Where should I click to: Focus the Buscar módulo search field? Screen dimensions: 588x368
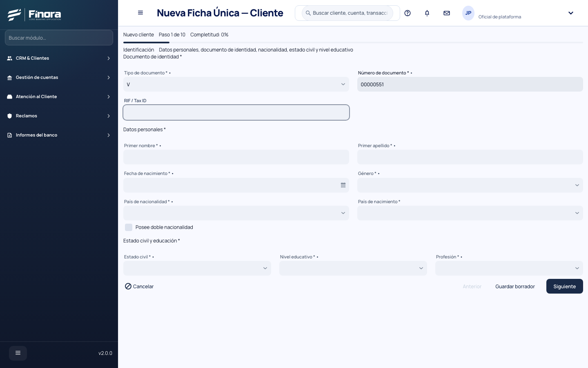click(x=59, y=38)
